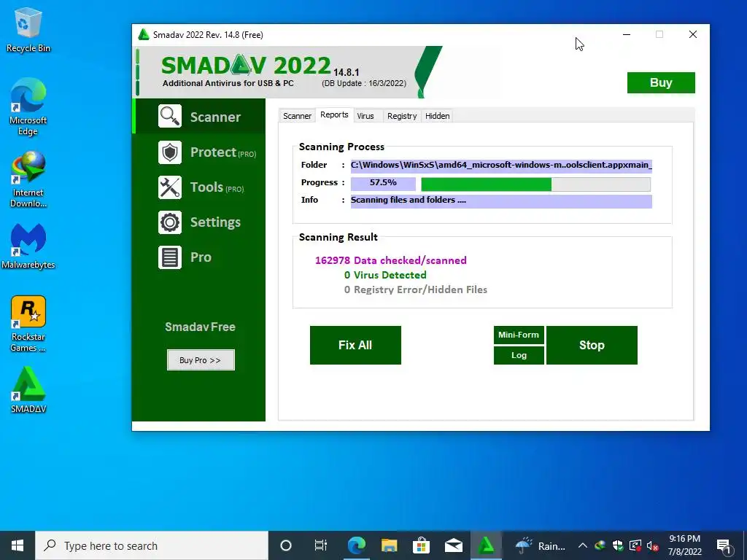Select the Settings label in sidebar
The width and height of the screenshot is (747, 560).
tap(215, 222)
